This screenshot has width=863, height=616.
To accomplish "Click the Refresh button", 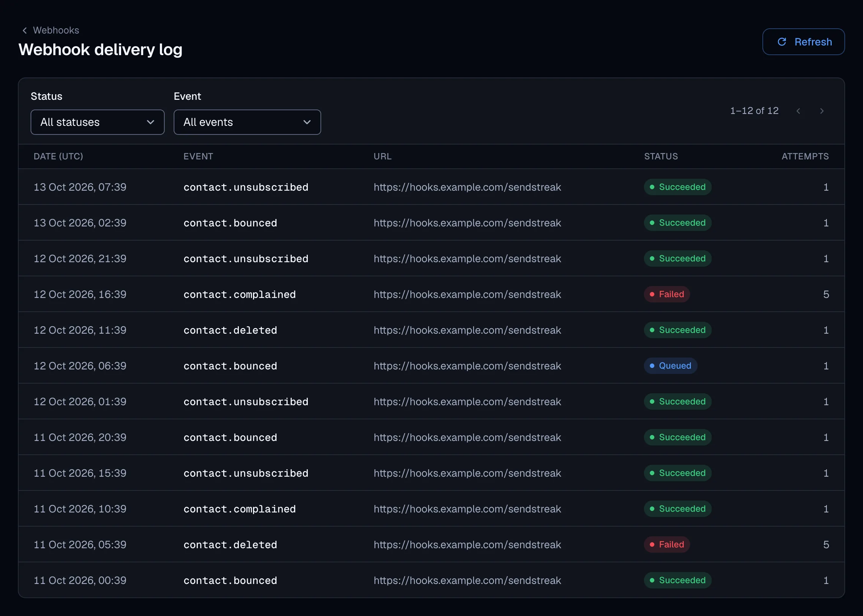I will (803, 42).
